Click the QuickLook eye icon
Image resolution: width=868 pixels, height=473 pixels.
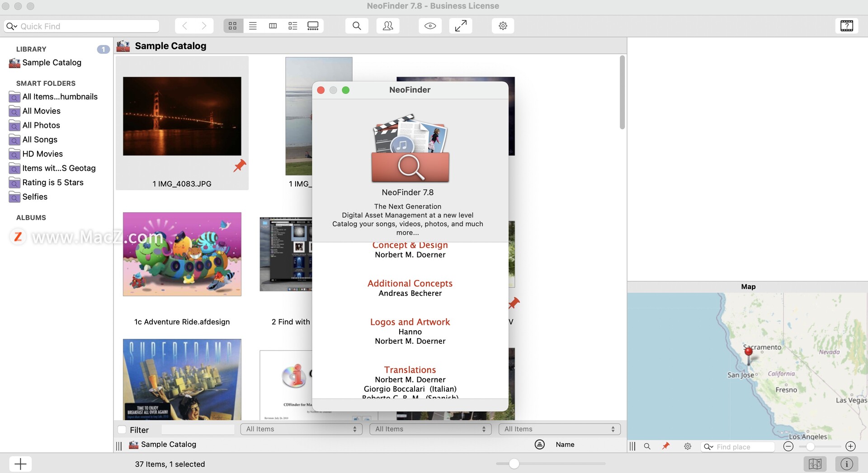pos(430,26)
